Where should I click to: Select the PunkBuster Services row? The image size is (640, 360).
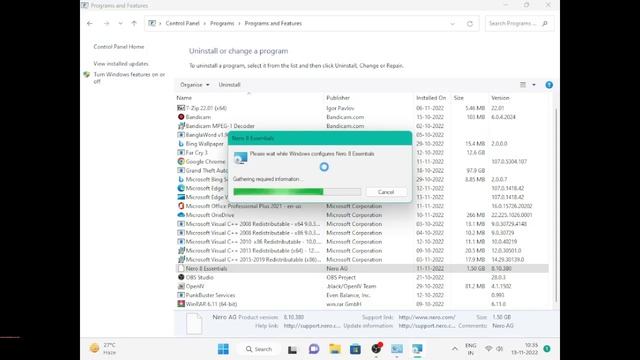(362, 295)
